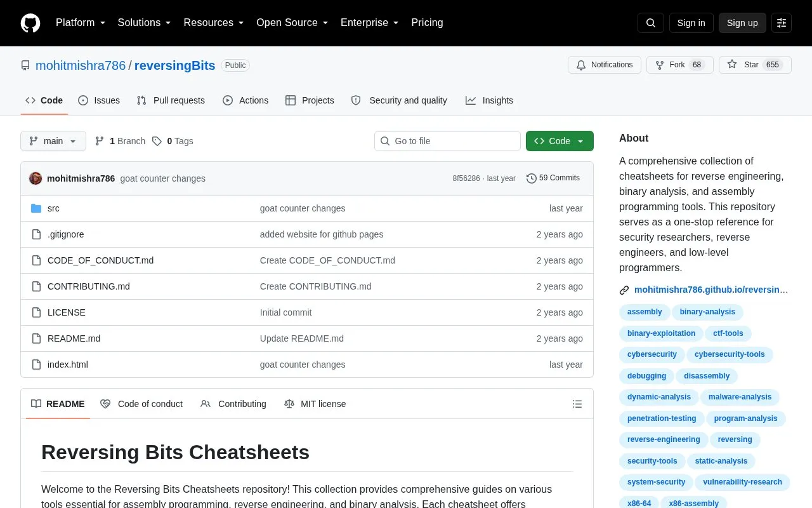Switch to the Pull requests tab
812x508 pixels.
click(x=171, y=100)
